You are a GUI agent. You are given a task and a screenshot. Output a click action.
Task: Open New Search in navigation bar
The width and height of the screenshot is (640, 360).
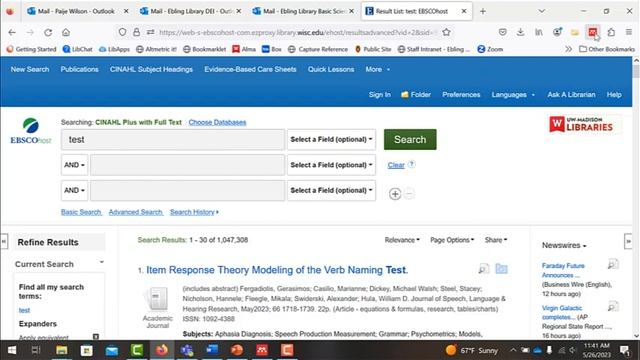click(30, 69)
